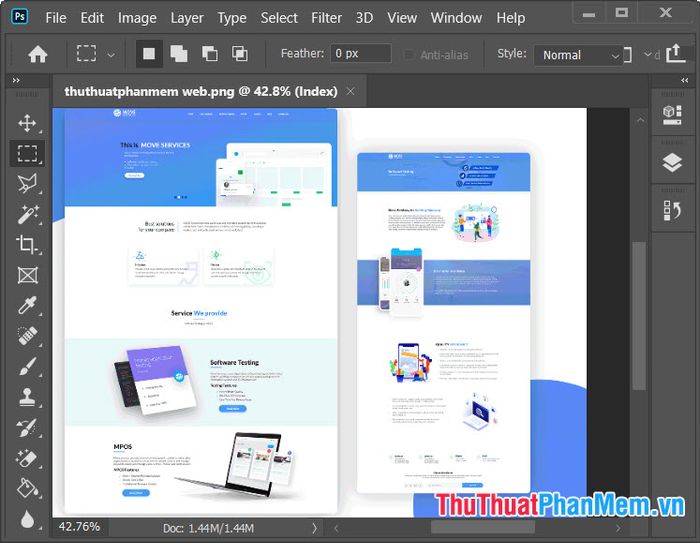Open the Layers panel icon
This screenshot has width=700, height=543.
(672, 163)
